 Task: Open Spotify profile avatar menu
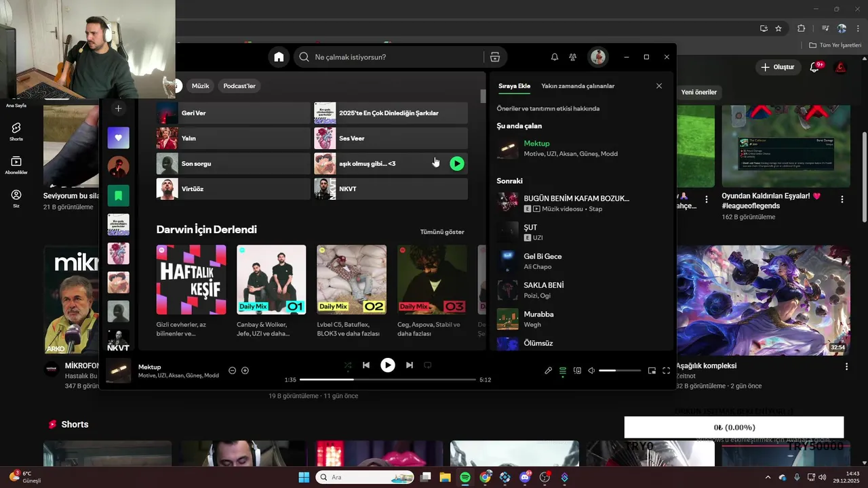click(597, 57)
